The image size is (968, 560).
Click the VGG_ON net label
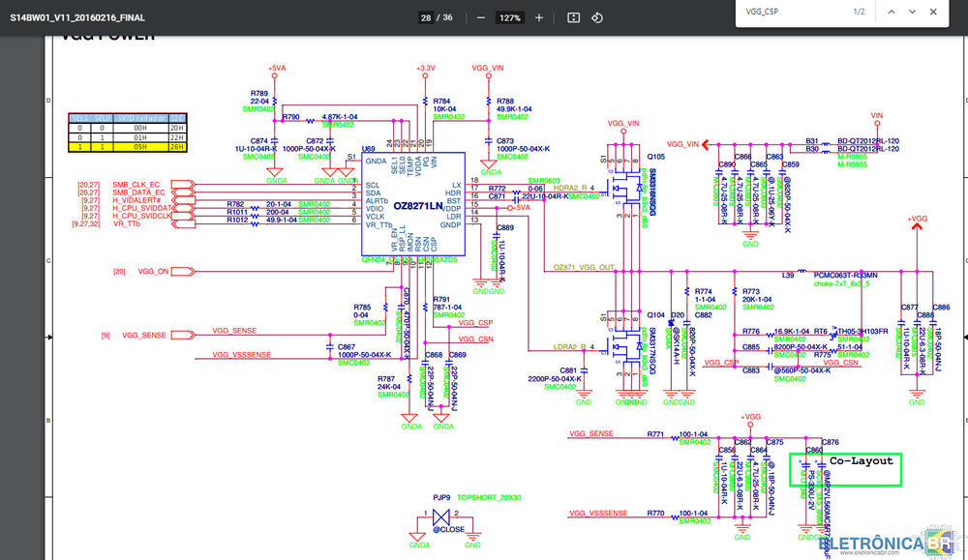pos(153,271)
